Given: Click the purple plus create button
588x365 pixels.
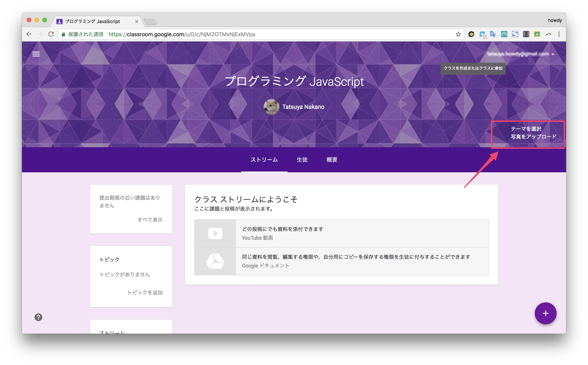Looking at the screenshot, I should pos(545,313).
